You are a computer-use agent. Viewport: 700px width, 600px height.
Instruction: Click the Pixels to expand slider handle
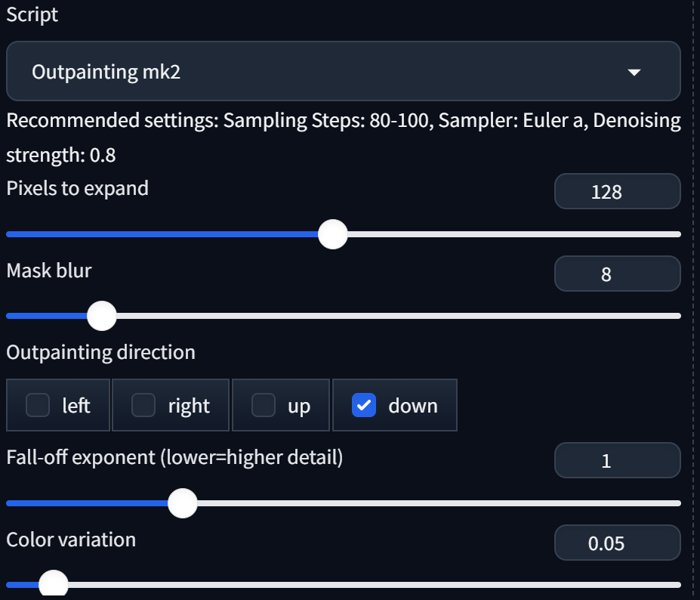(332, 234)
